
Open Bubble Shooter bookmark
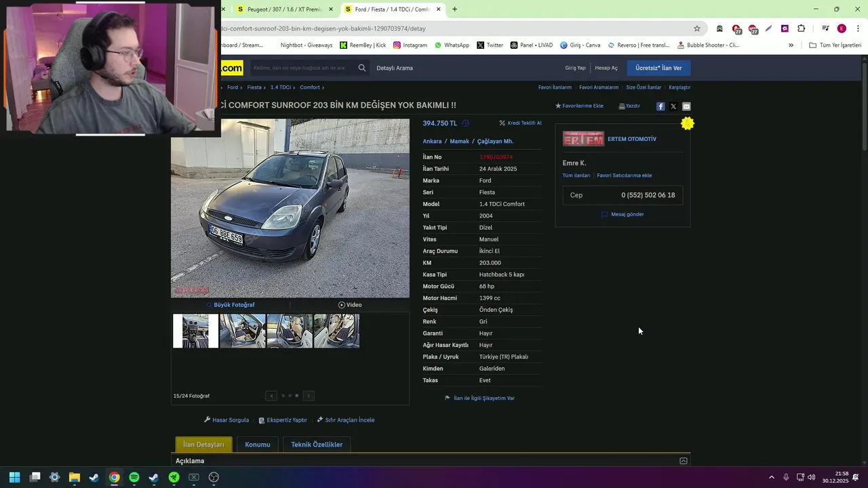pos(709,45)
